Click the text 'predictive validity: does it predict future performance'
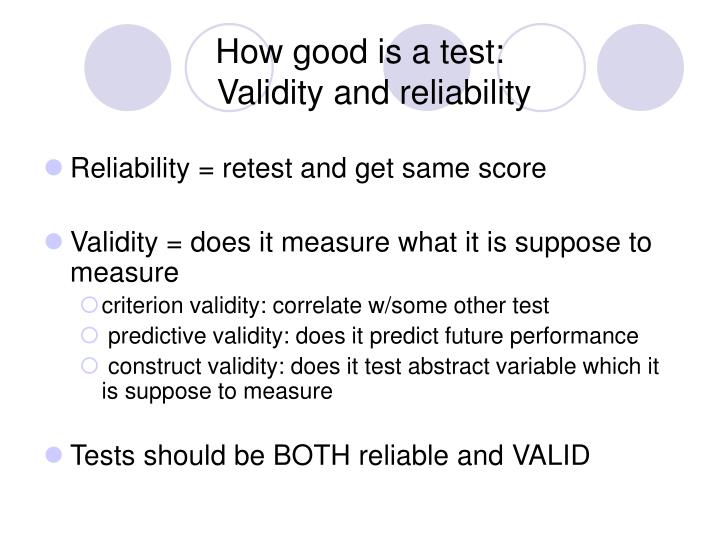 [373, 336]
